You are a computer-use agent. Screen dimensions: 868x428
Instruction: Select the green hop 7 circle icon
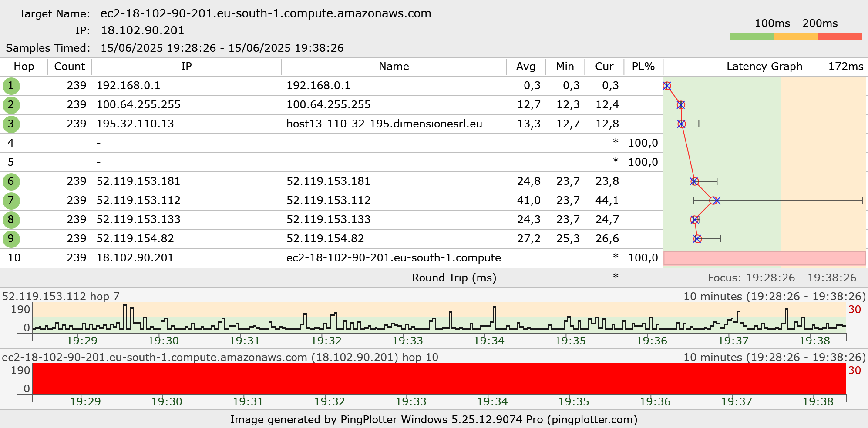(x=11, y=201)
